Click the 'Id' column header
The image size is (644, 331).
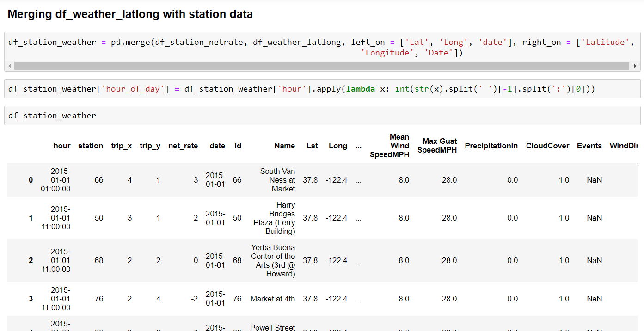click(x=238, y=146)
